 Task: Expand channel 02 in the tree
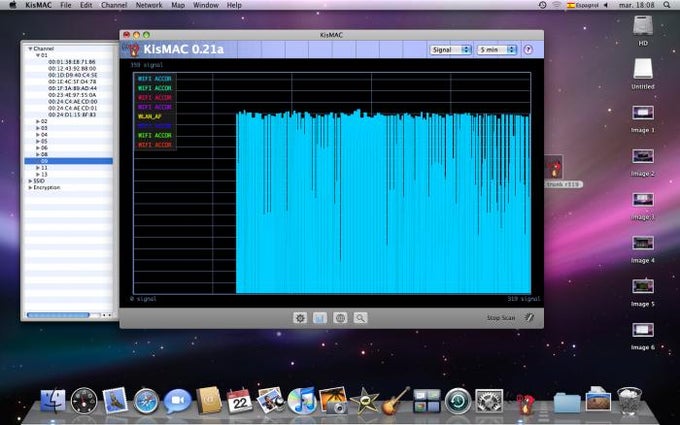(x=38, y=121)
